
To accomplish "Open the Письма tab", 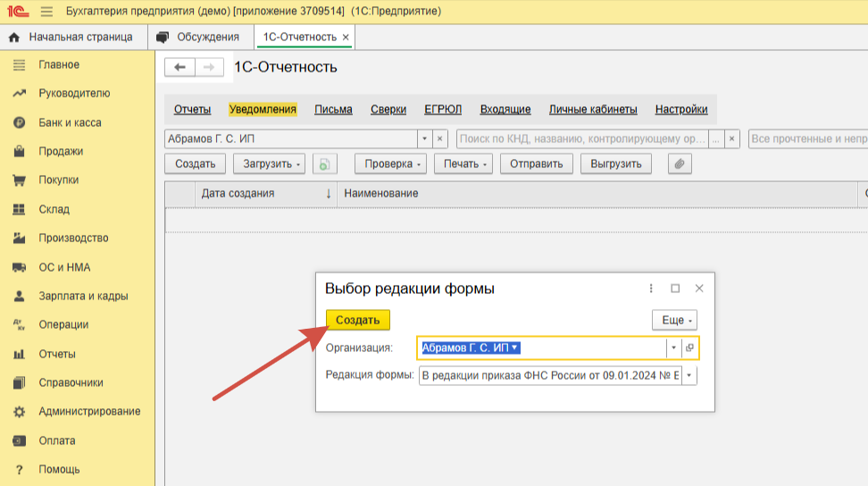I will tap(333, 110).
